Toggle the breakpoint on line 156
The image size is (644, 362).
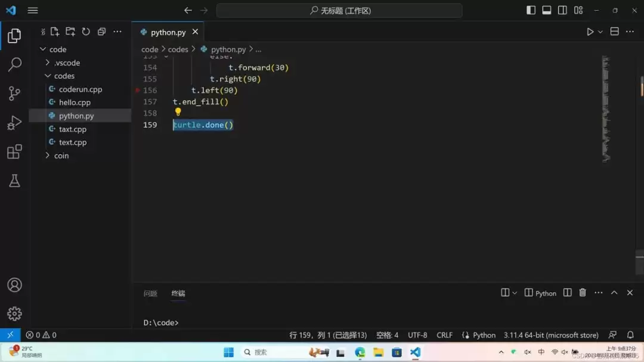tap(138, 90)
